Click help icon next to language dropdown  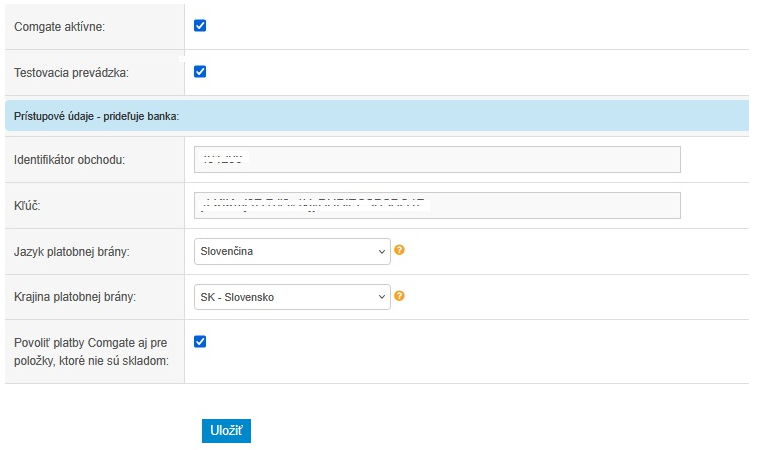[x=399, y=250]
